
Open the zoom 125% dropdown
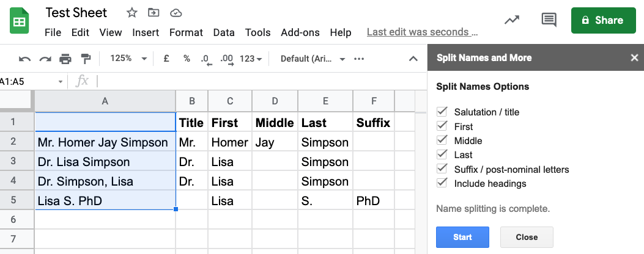pyautogui.click(x=128, y=59)
